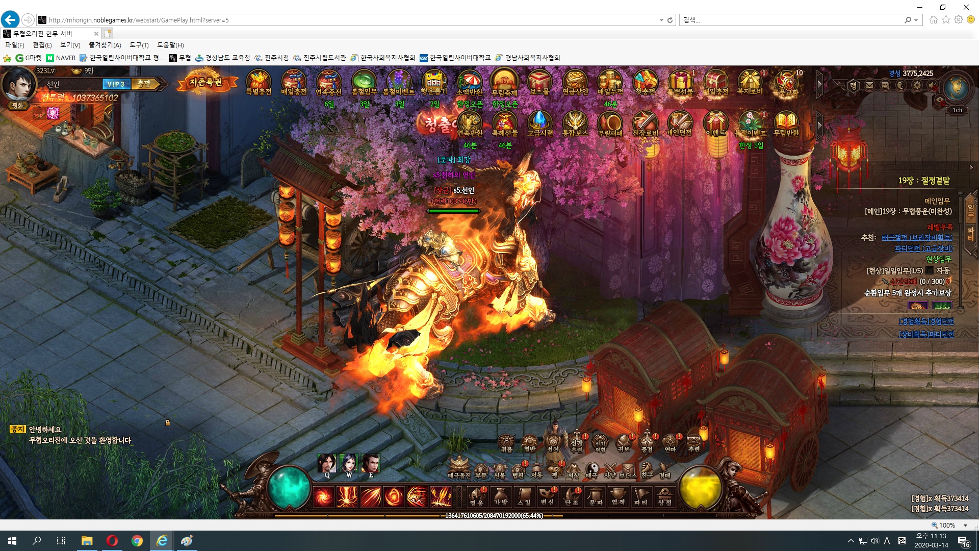Open the 봄철임무 spring mission icon
This screenshot has width=980, height=551.
364,83
